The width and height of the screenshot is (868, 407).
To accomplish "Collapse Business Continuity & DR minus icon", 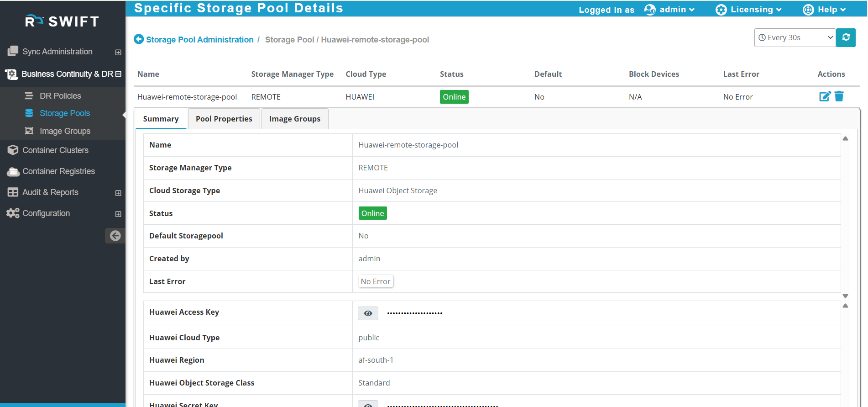I will tap(118, 74).
